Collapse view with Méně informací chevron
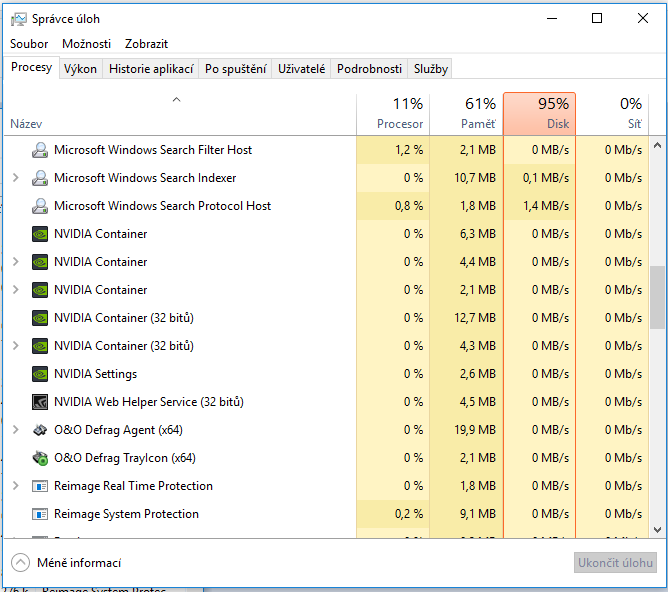This screenshot has width=668, height=592. point(20,562)
